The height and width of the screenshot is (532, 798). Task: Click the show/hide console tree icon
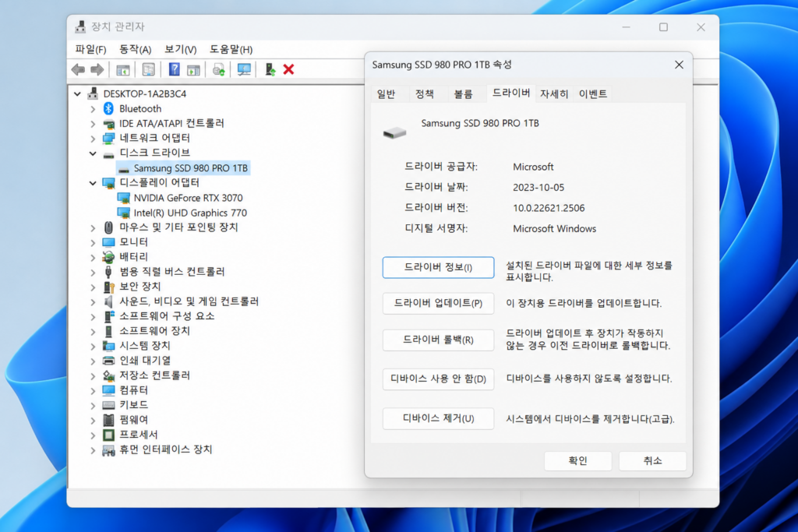click(x=122, y=69)
